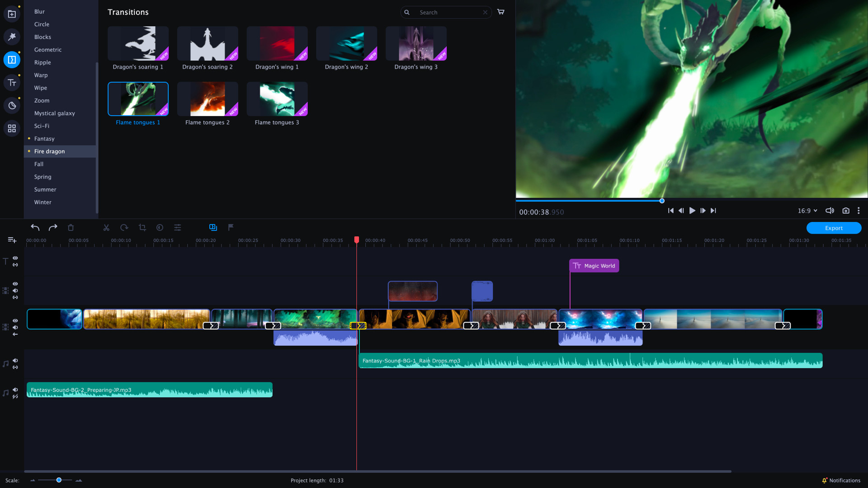Click the Redo tool in toolbar
868x488 pixels.
[52, 227]
